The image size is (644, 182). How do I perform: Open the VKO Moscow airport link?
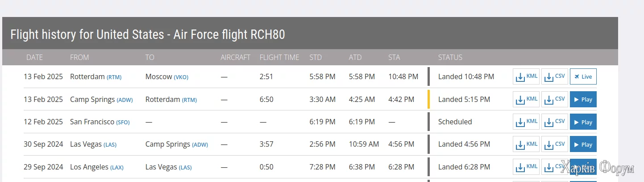click(x=181, y=77)
